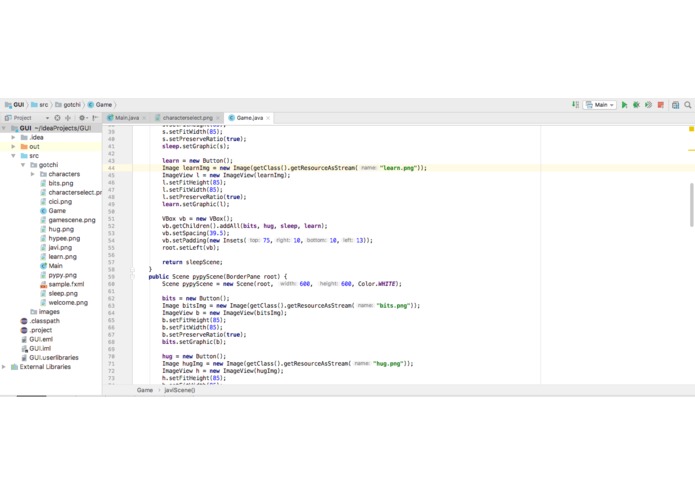Select GUI.userlibraries file

(54, 358)
